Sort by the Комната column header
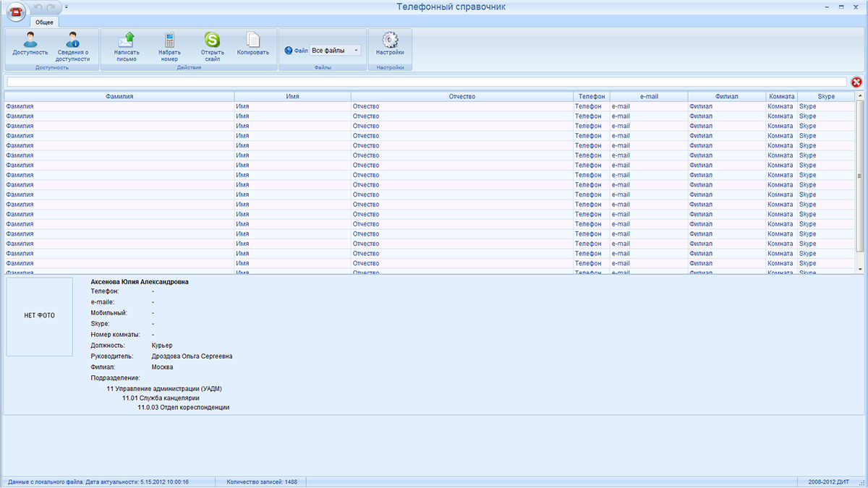868x488 pixels. [782, 96]
